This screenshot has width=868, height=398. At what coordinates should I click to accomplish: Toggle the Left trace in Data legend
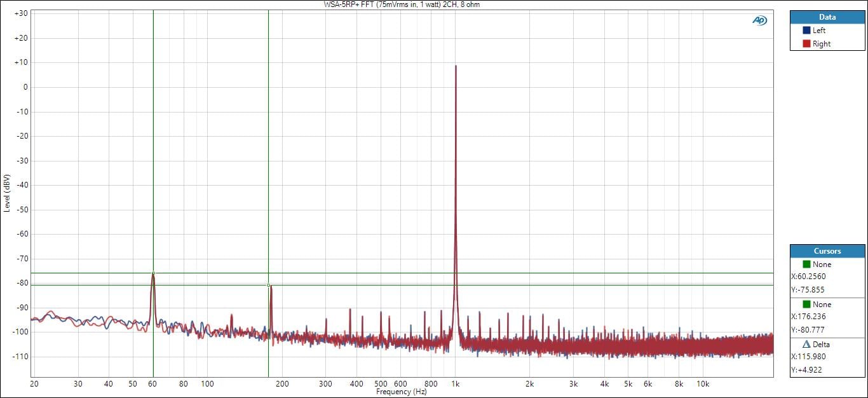pyautogui.click(x=819, y=31)
